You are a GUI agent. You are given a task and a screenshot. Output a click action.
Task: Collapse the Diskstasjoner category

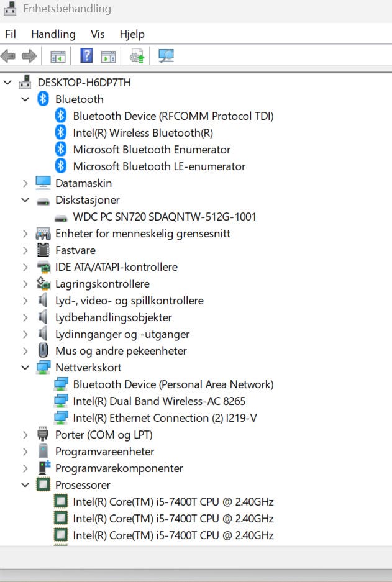(x=25, y=199)
